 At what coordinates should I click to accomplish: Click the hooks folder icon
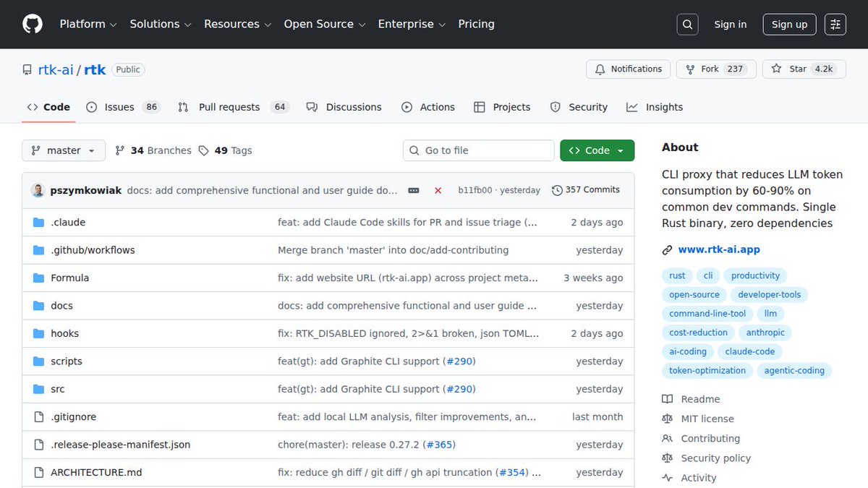pyautogui.click(x=39, y=333)
